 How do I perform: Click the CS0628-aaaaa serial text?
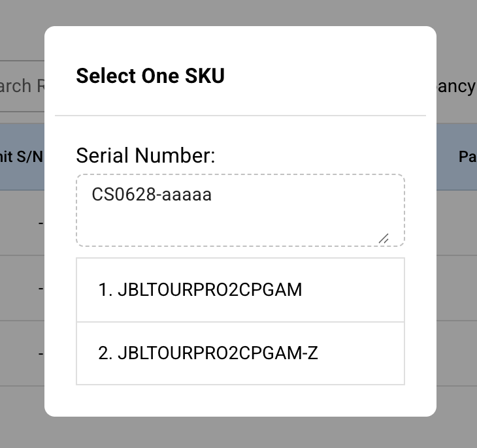click(x=152, y=195)
